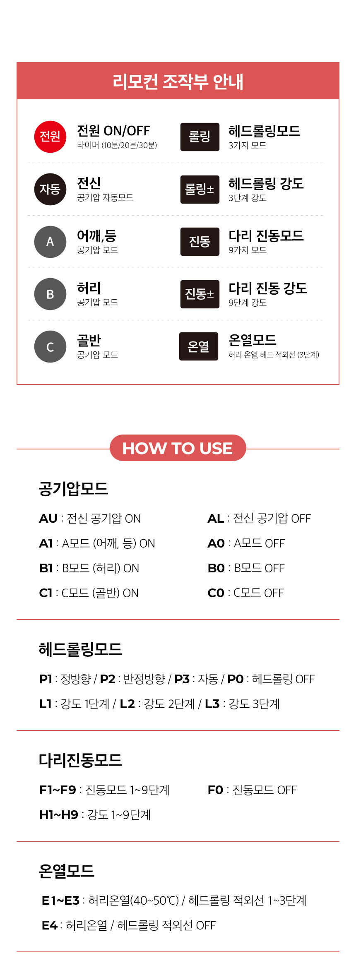Click the HOW TO USE badge
Viewport: 356px width, 980px height.
[x=178, y=448]
